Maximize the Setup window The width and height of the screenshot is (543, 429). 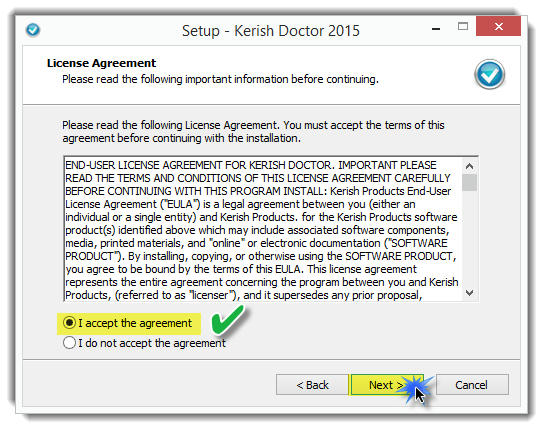pos(463,27)
